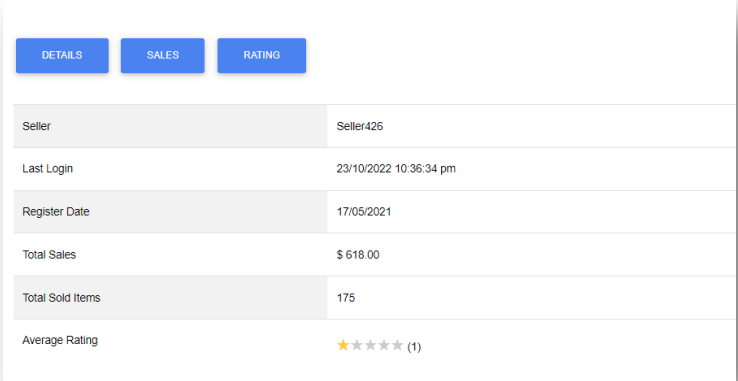The height and width of the screenshot is (381, 738).
Task: Click the Total Sold Items label
Action: pos(61,298)
